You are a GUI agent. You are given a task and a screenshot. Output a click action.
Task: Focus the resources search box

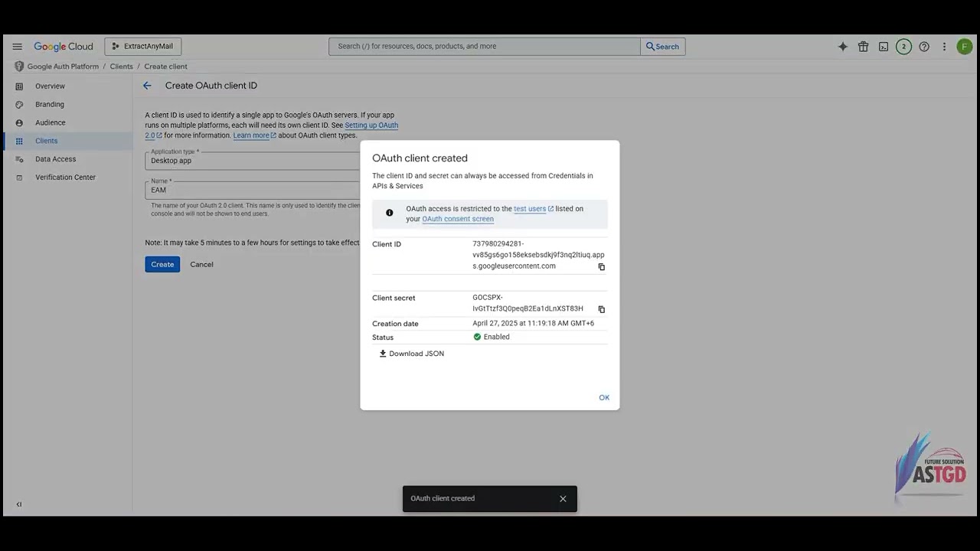click(485, 47)
